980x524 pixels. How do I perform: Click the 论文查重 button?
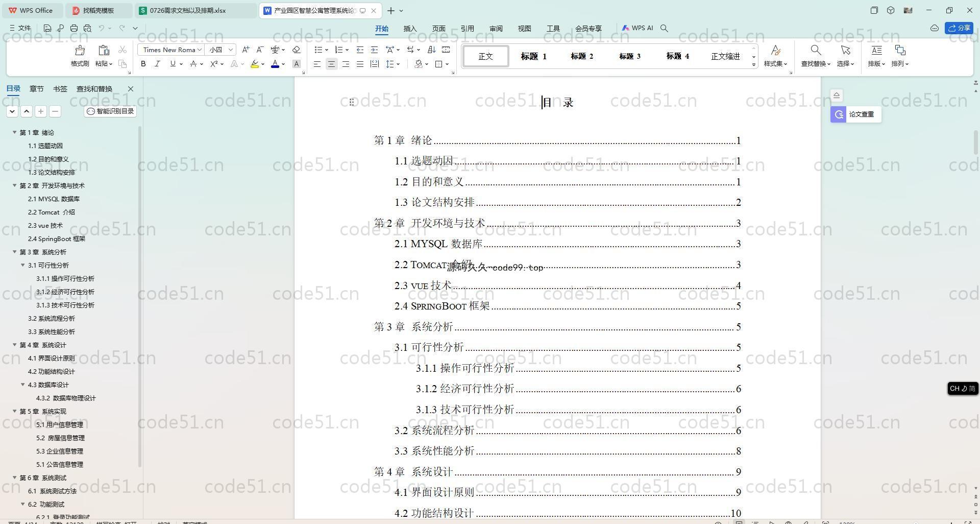[855, 114]
